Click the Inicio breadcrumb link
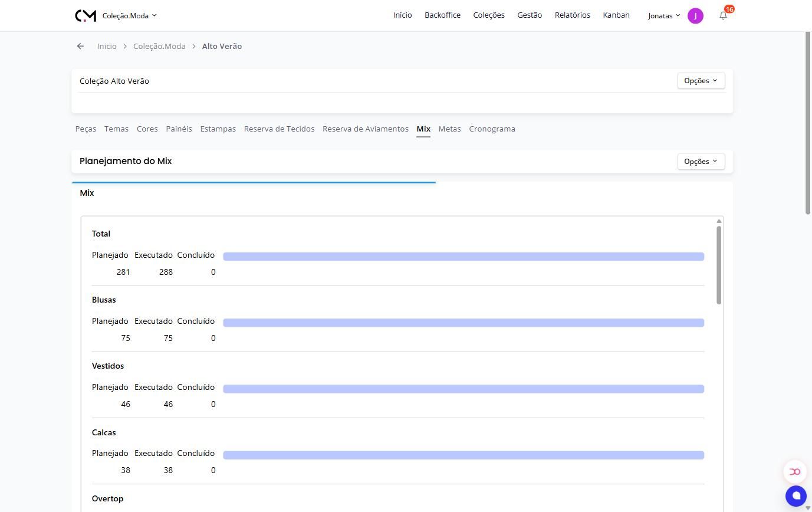This screenshot has height=512, width=812. click(107, 47)
